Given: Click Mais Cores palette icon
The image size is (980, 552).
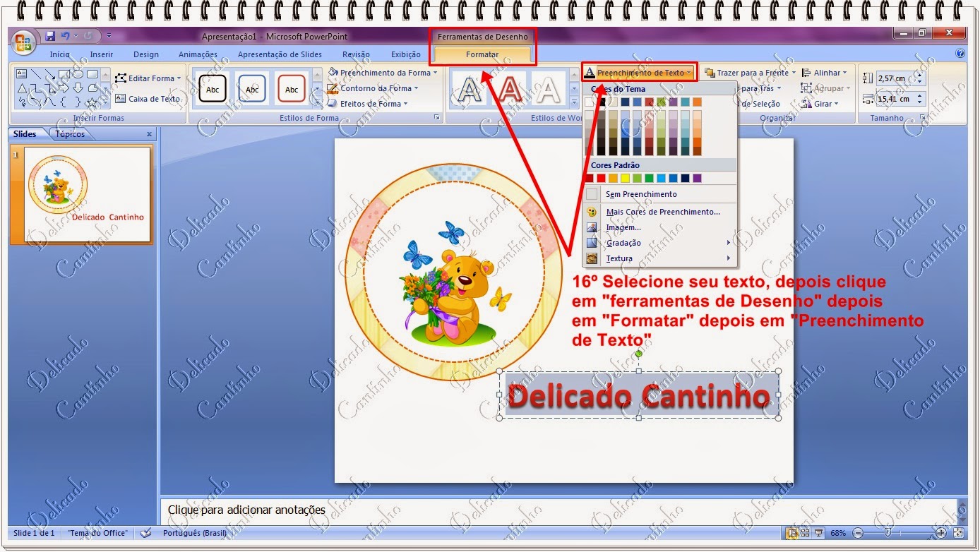Looking at the screenshot, I should point(592,212).
